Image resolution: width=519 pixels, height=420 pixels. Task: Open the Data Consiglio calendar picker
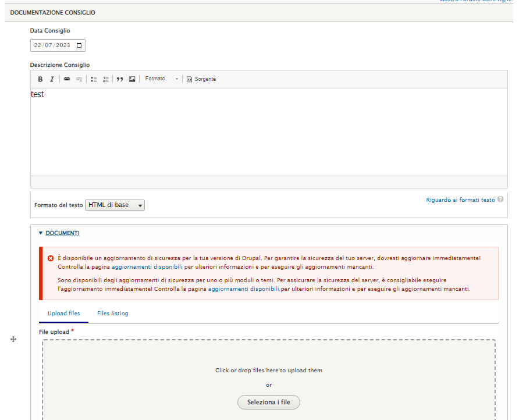pos(80,45)
